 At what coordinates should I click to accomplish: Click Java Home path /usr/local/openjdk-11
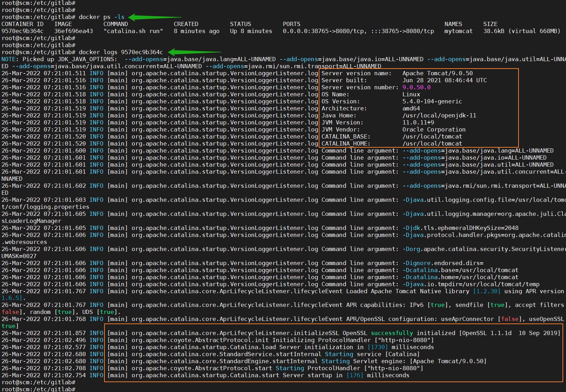(439, 115)
